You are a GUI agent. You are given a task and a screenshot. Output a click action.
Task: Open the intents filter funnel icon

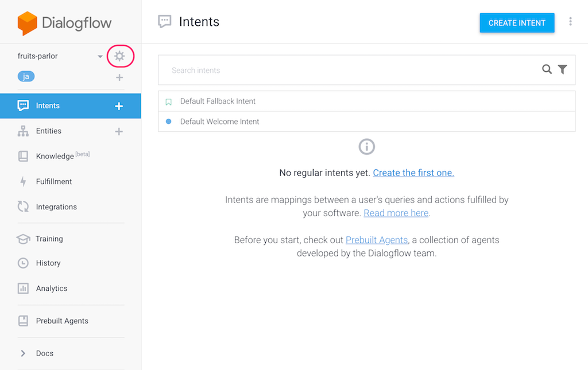tap(562, 69)
